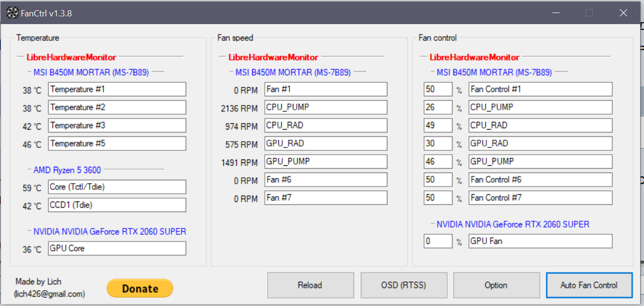
Task: Edit the Temperature #5 name field
Action: pos(117,144)
